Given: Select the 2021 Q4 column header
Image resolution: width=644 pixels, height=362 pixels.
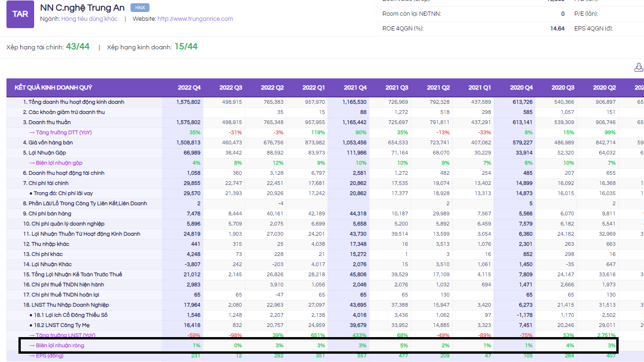Looking at the screenshot, I should (355, 88).
